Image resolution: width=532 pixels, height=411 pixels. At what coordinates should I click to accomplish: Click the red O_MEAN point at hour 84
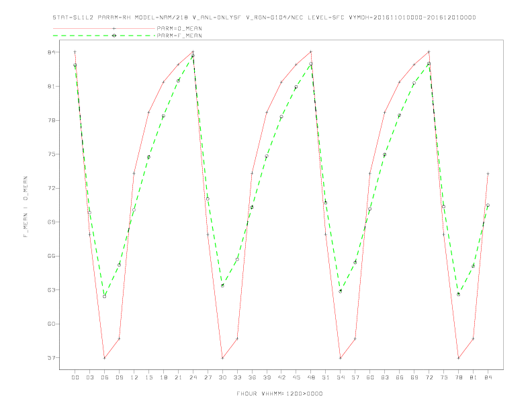(488, 174)
